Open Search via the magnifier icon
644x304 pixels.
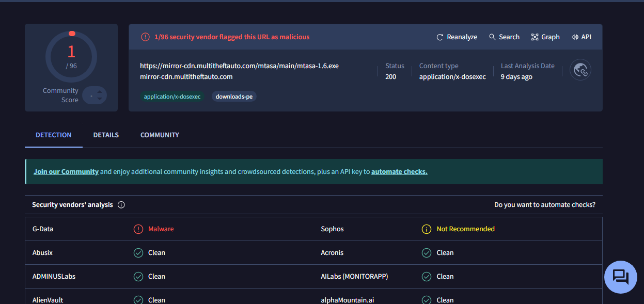492,37
